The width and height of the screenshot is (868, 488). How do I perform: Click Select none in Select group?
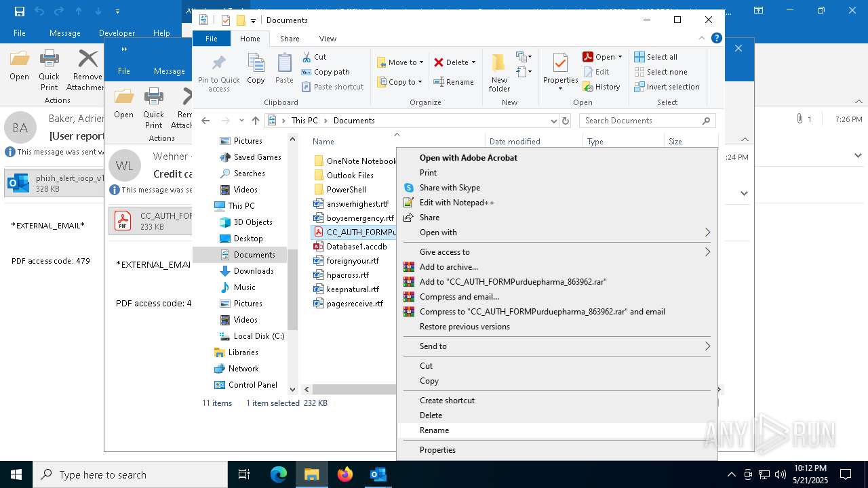pos(660,72)
